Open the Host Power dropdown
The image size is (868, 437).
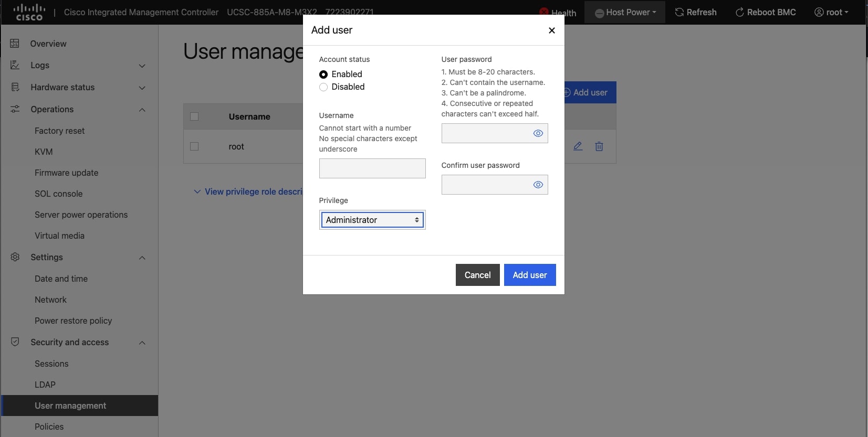[x=625, y=12]
